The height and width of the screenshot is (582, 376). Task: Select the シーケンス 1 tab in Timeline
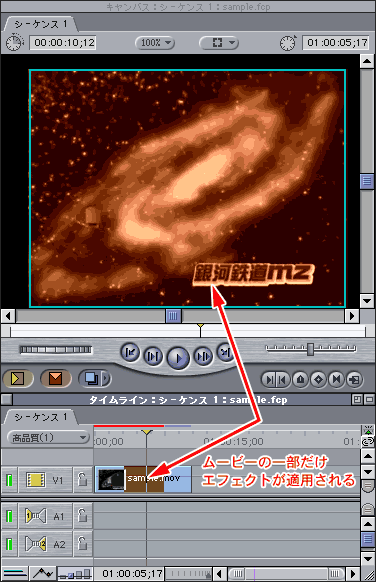point(41,417)
